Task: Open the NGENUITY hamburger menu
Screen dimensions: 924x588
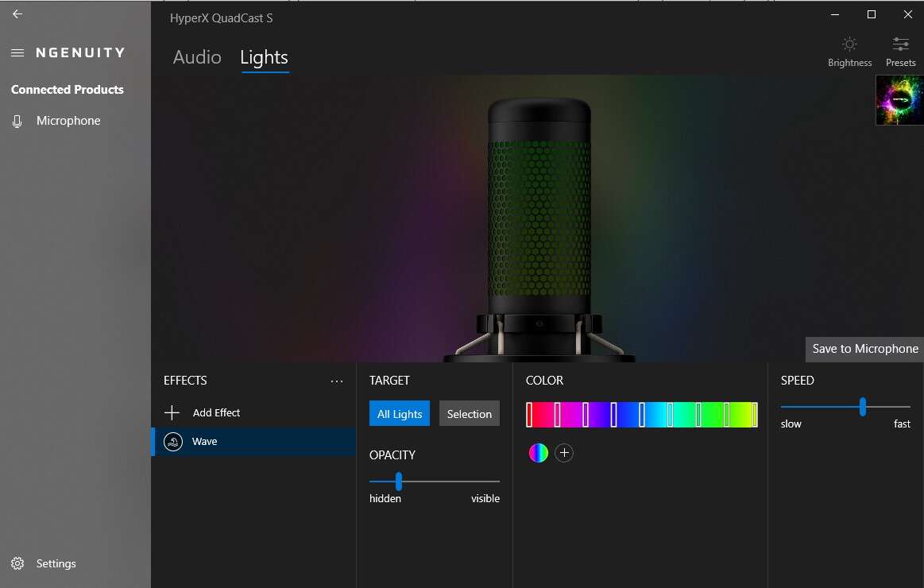Action: (17, 53)
